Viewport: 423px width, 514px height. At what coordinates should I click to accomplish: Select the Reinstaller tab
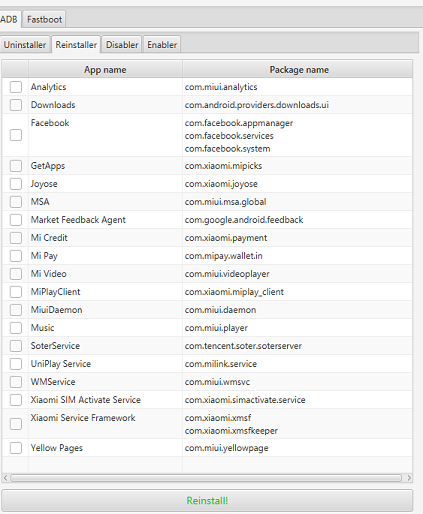click(76, 45)
